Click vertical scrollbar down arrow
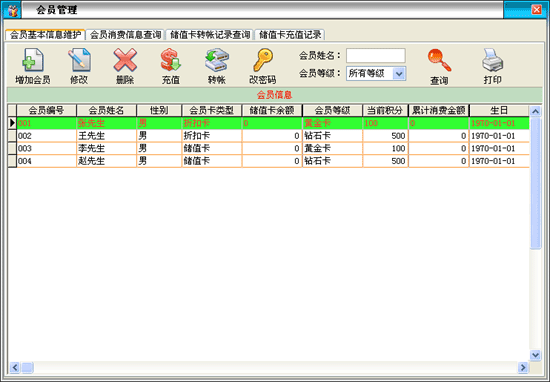 [x=535, y=355]
